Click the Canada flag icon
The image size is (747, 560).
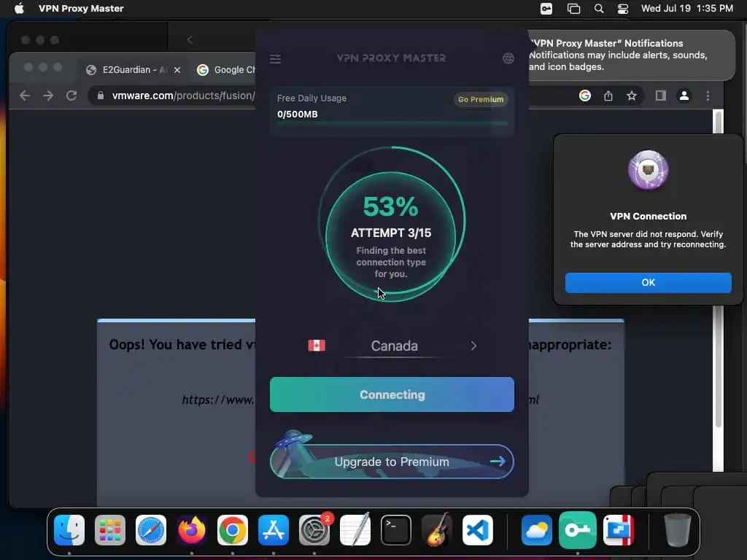317,345
